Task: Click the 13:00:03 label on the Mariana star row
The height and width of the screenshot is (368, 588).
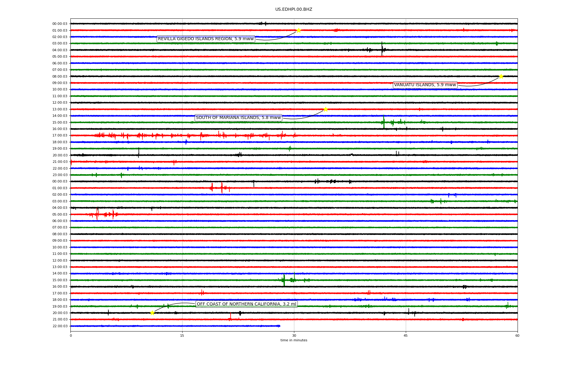Action: coord(60,109)
